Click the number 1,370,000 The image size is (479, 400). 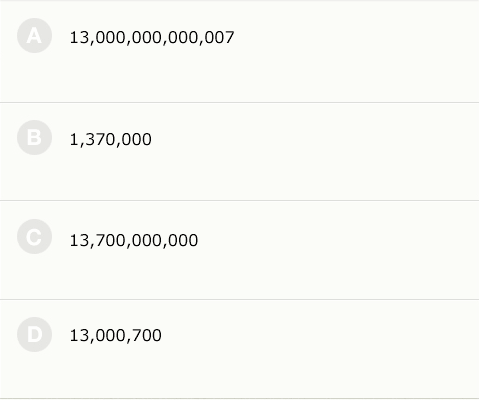tap(111, 139)
